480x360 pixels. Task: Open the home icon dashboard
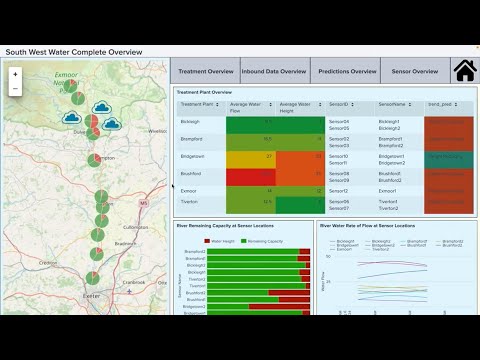(x=465, y=70)
